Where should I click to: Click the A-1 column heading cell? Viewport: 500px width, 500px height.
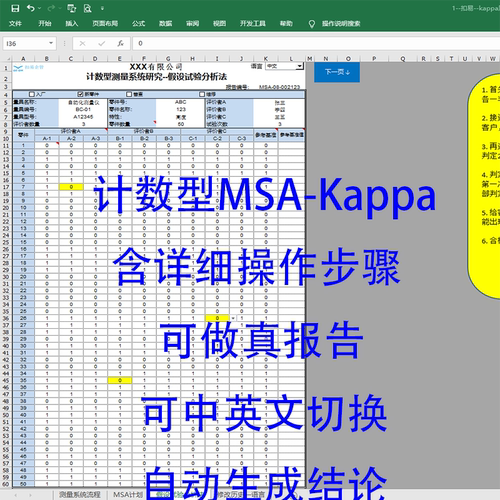click(x=47, y=138)
